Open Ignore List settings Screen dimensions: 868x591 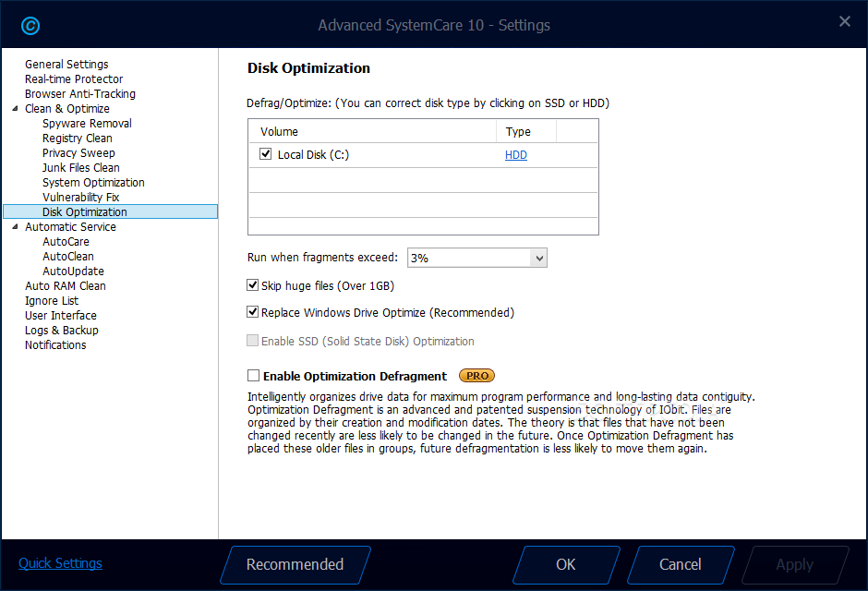pos(52,301)
